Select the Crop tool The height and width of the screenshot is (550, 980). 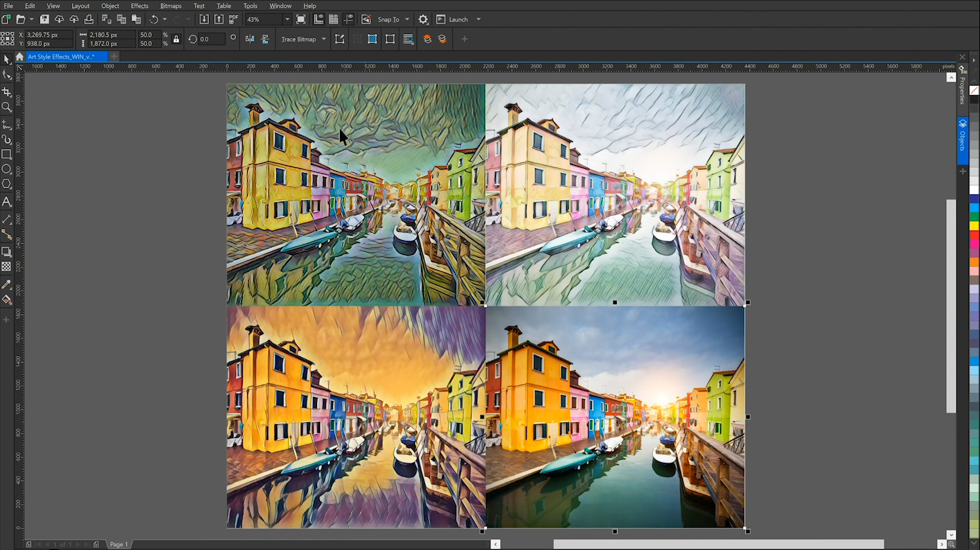point(6,92)
